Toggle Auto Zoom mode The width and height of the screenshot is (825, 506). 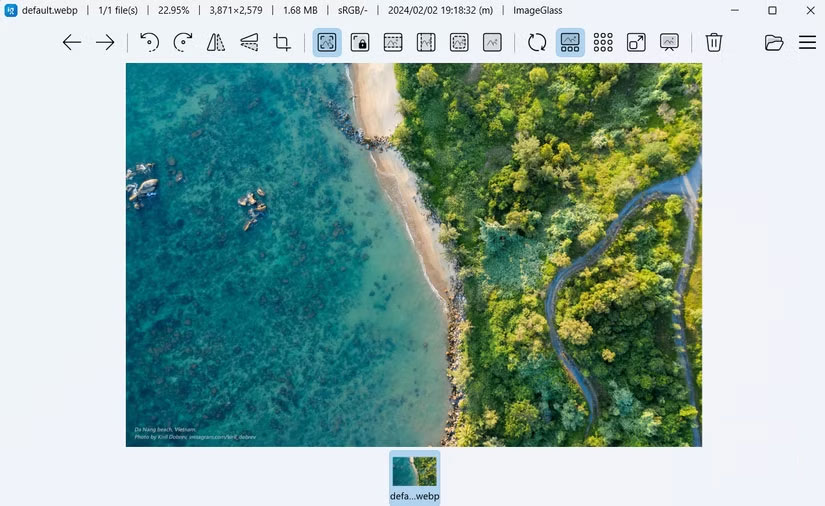(x=327, y=42)
